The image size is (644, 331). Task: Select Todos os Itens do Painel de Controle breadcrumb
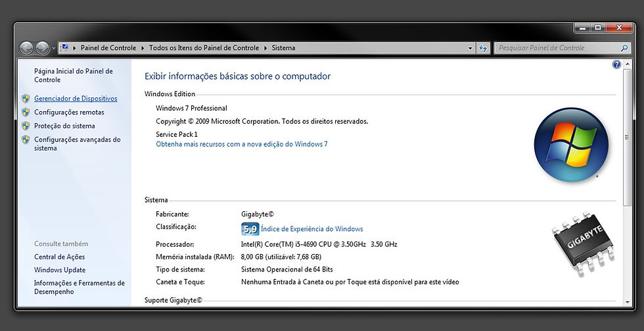click(204, 47)
